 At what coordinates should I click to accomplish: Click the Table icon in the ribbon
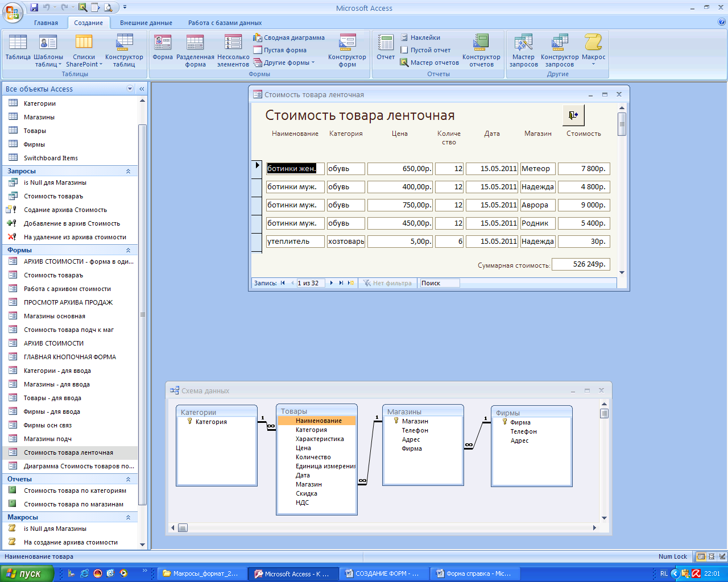pos(18,48)
